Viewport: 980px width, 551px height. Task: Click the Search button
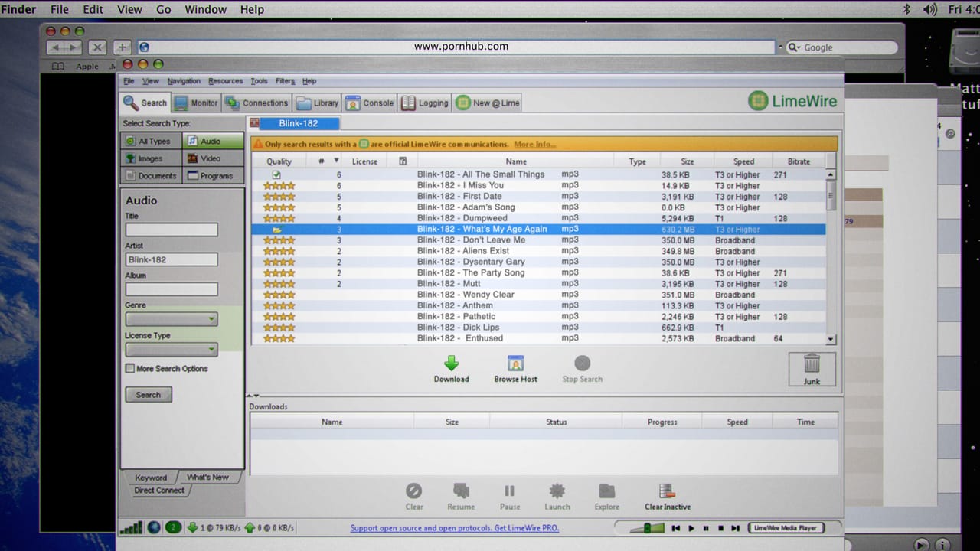point(149,395)
